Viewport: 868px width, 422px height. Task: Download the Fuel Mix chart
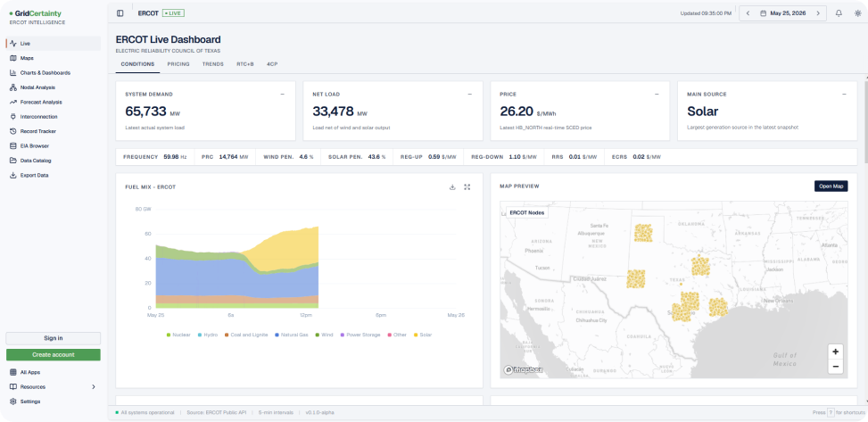pyautogui.click(x=452, y=187)
